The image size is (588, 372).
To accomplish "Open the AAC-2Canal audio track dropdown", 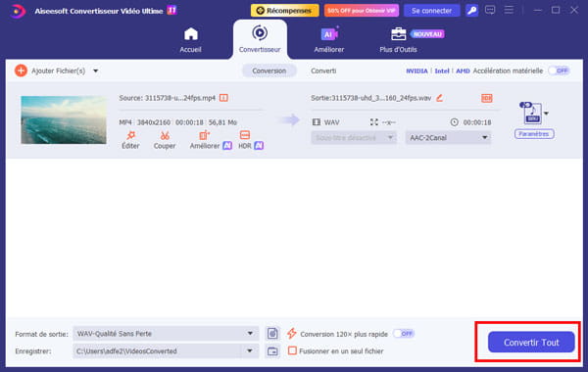I will click(x=448, y=138).
